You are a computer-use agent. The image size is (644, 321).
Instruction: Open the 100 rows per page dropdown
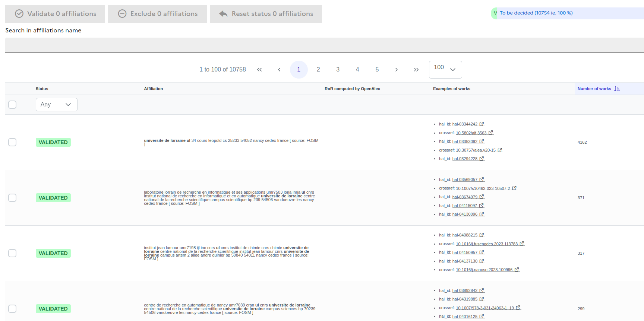click(445, 70)
